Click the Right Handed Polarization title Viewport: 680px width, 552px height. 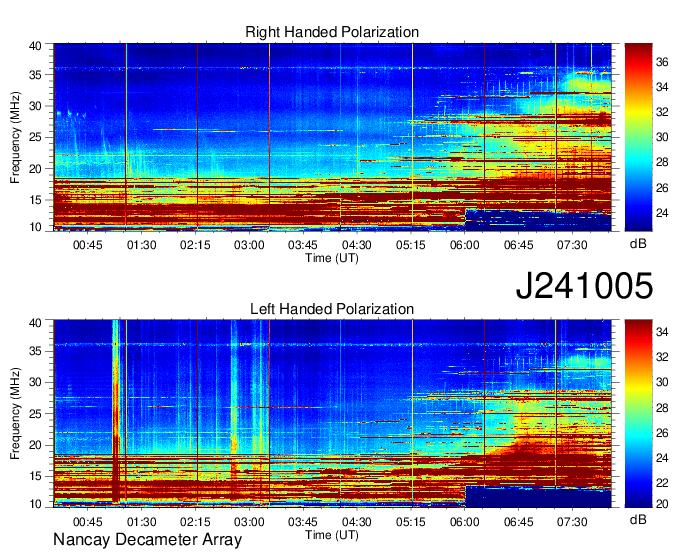click(x=332, y=32)
